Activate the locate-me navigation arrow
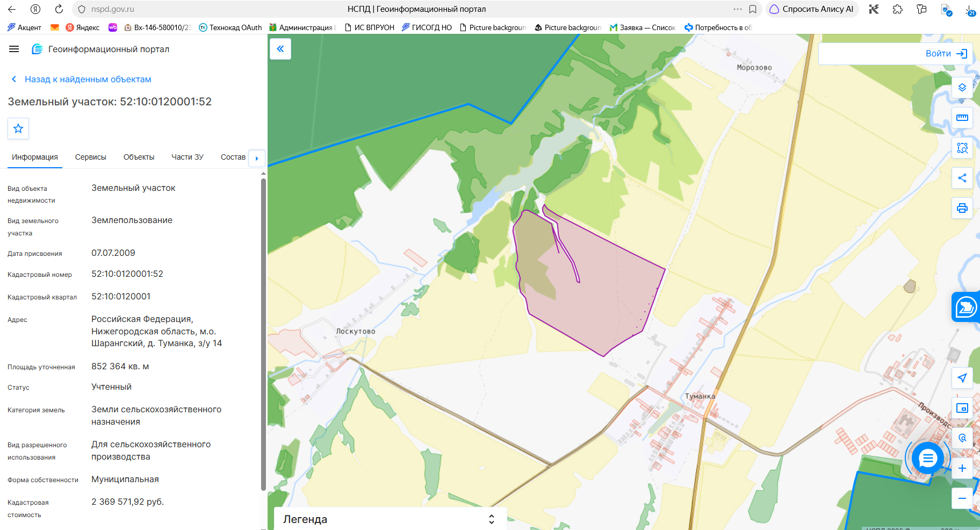 (x=962, y=378)
